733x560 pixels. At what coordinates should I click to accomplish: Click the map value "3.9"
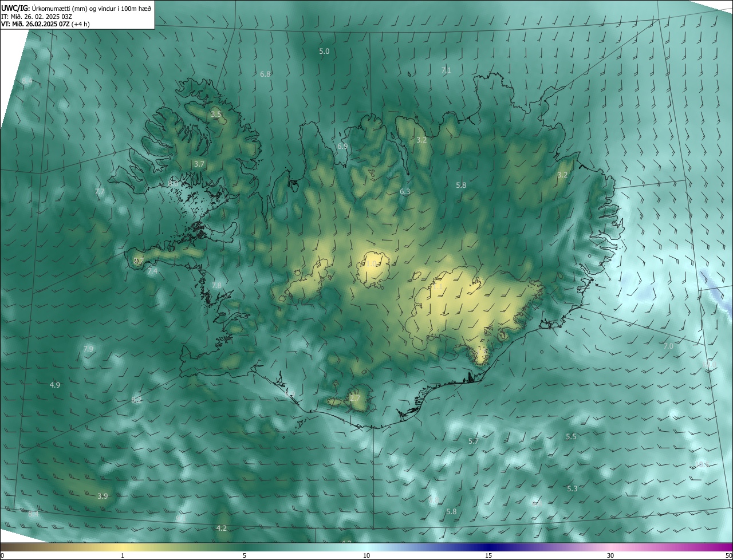click(x=103, y=496)
